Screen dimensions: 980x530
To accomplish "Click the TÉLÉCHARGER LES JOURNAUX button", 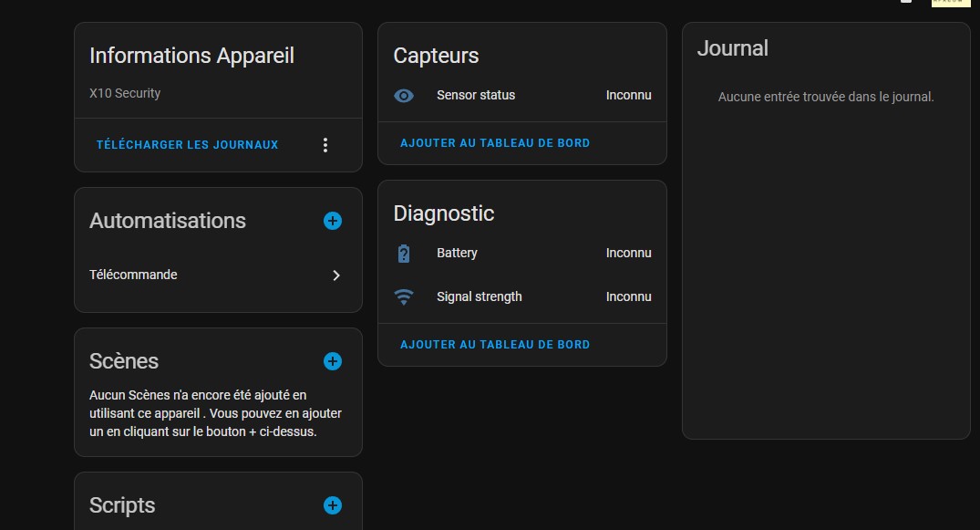I will (x=188, y=145).
